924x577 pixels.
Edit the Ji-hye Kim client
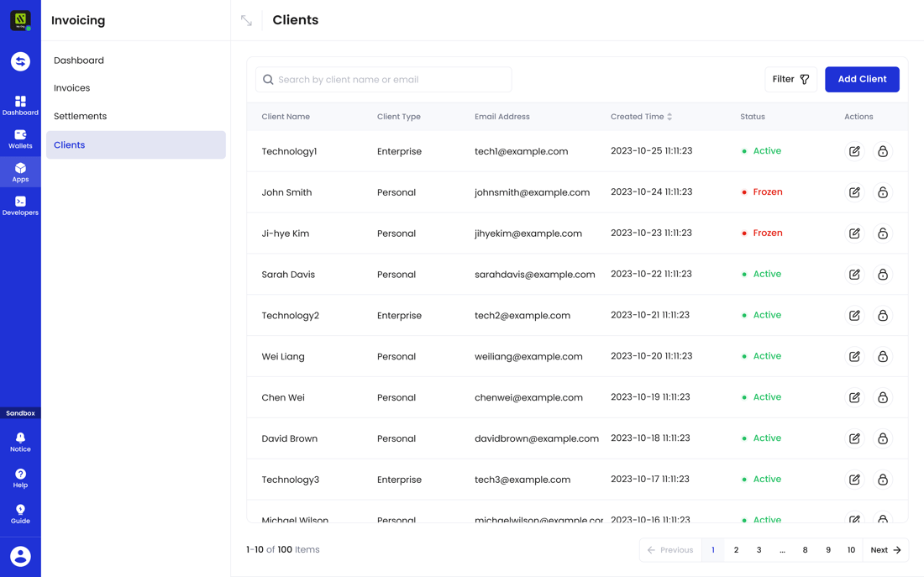click(854, 233)
